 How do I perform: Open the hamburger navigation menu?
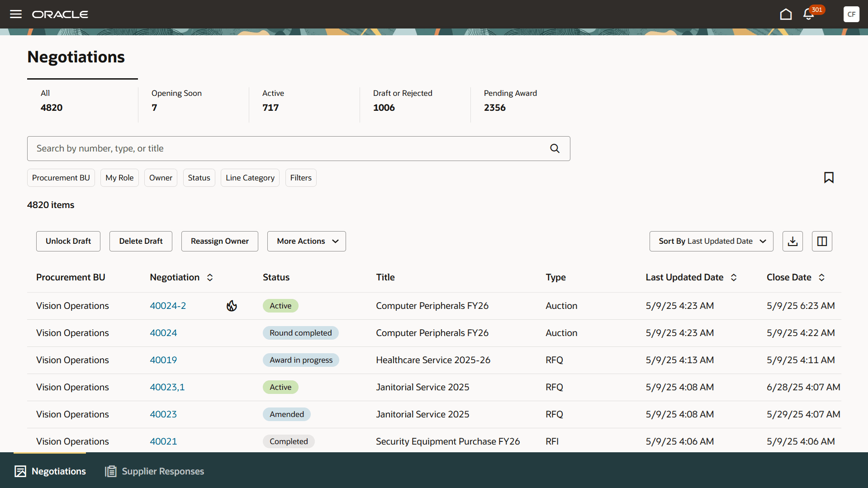click(x=15, y=14)
